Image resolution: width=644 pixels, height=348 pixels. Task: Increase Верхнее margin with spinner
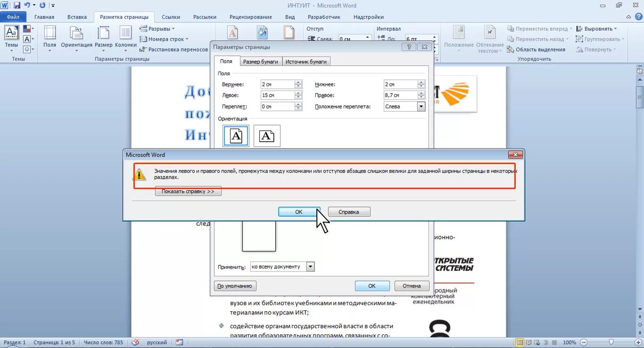pyautogui.click(x=298, y=82)
